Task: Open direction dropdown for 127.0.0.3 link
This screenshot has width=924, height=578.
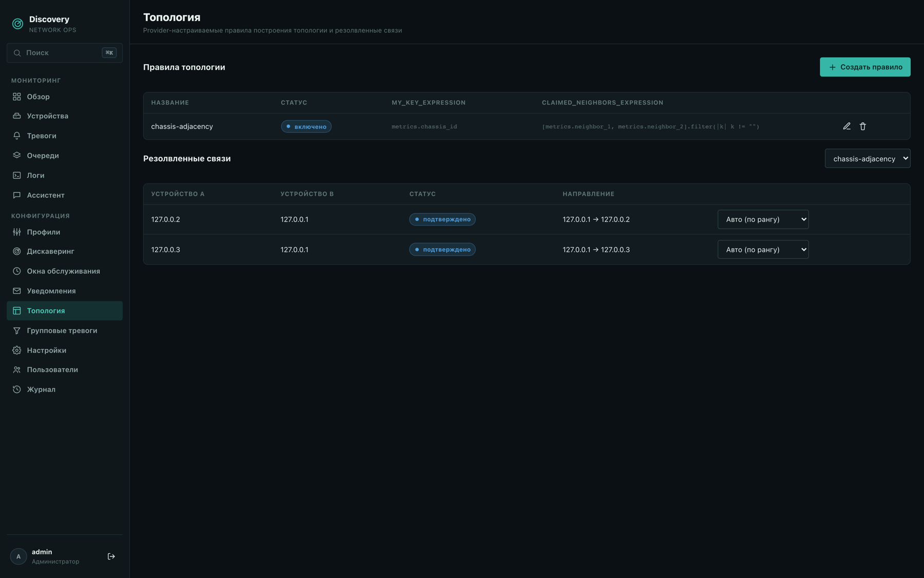Action: point(763,250)
